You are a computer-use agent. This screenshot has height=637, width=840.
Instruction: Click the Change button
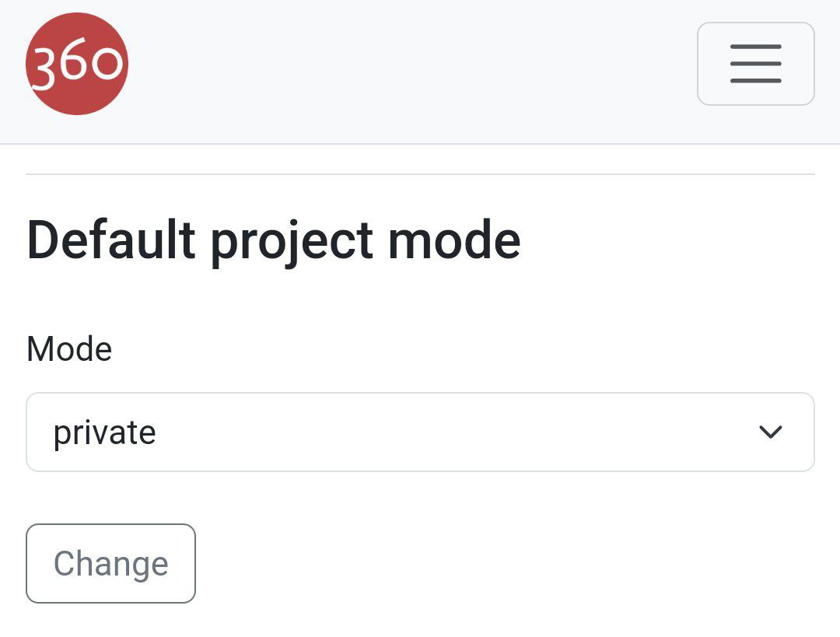[x=110, y=563]
